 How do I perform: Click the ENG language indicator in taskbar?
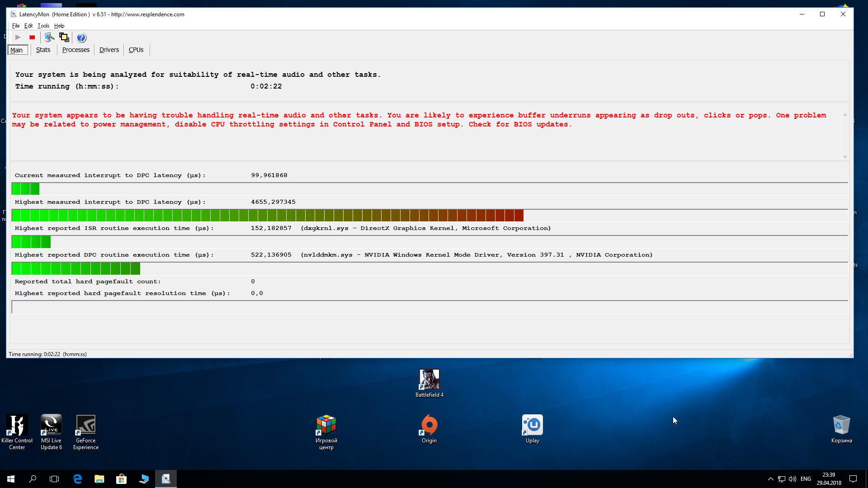tap(806, 479)
